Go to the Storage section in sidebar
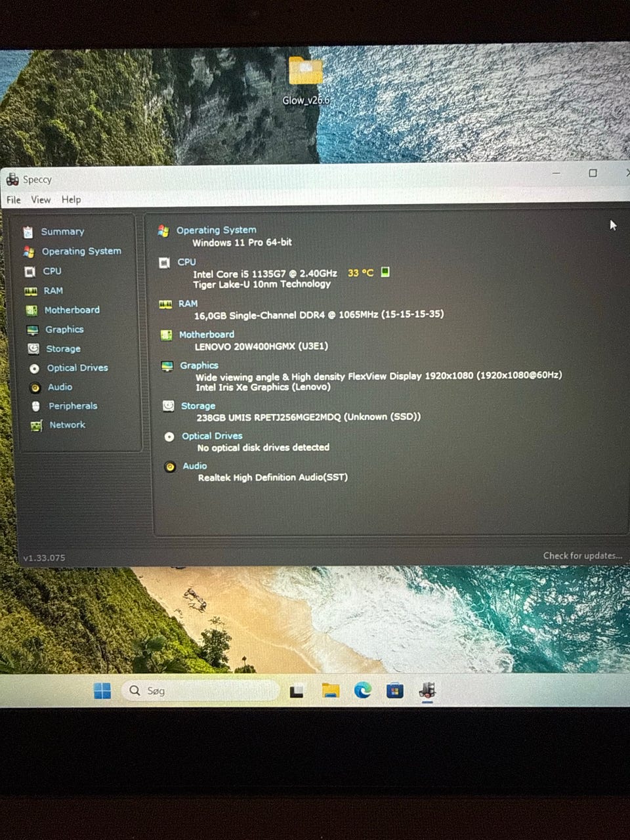Viewport: 630px width, 840px height. pyautogui.click(x=63, y=349)
